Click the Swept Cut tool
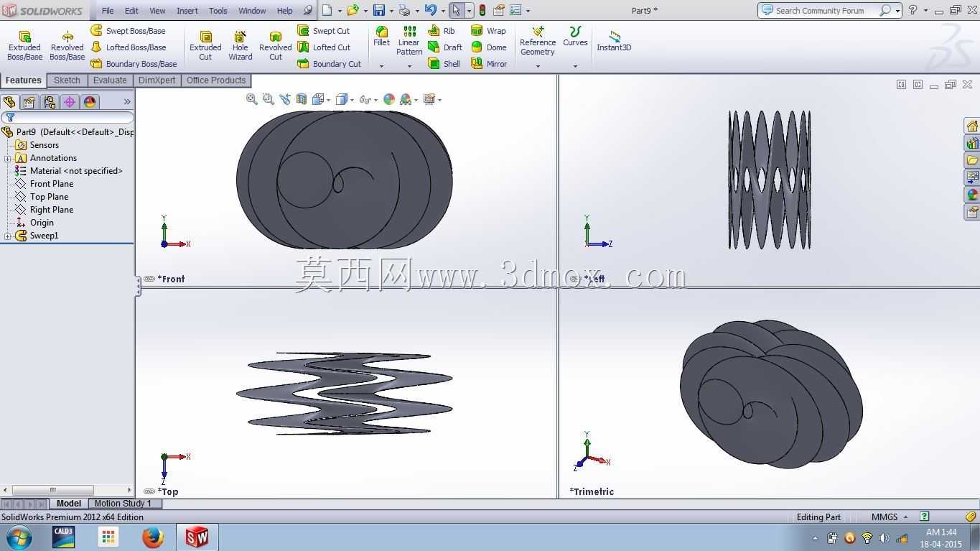Image resolution: width=980 pixels, height=551 pixels. (x=323, y=31)
